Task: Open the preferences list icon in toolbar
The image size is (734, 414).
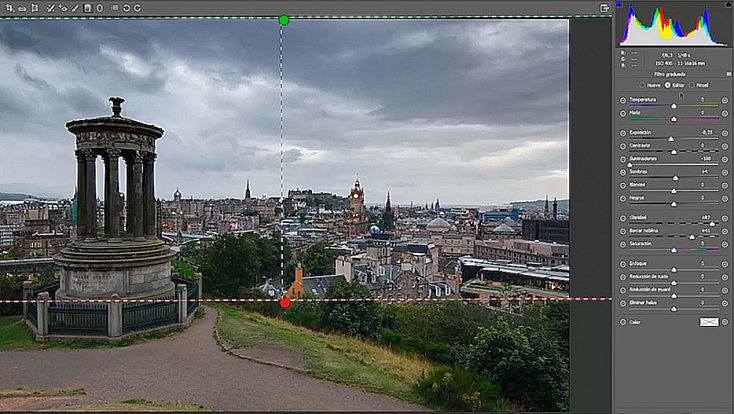Action: point(114,8)
